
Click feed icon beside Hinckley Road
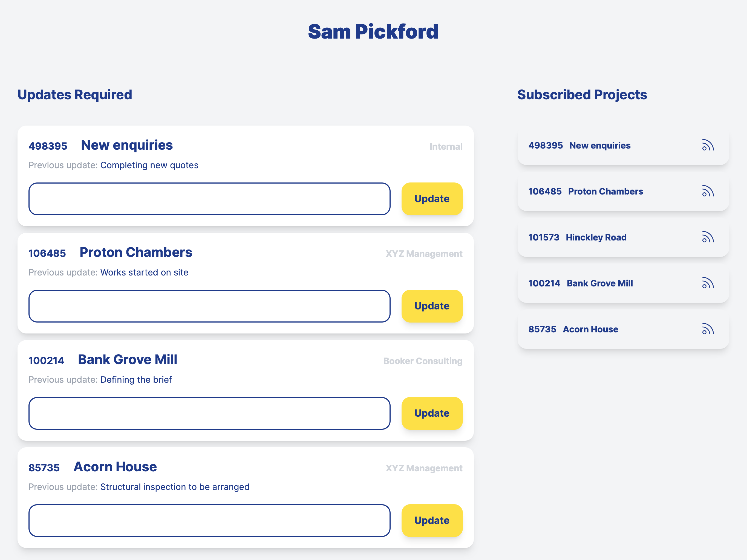708,237
